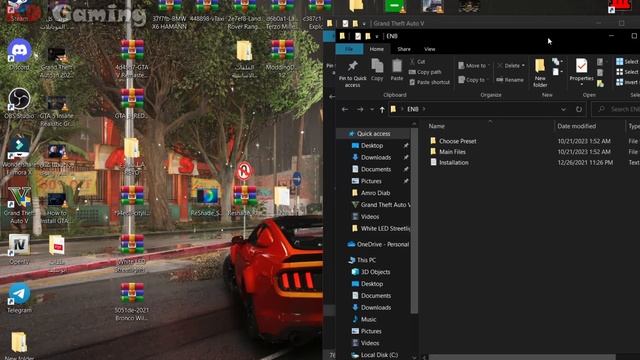The image size is (640, 360).
Task: Click the Search ENB input field
Action: (616, 109)
